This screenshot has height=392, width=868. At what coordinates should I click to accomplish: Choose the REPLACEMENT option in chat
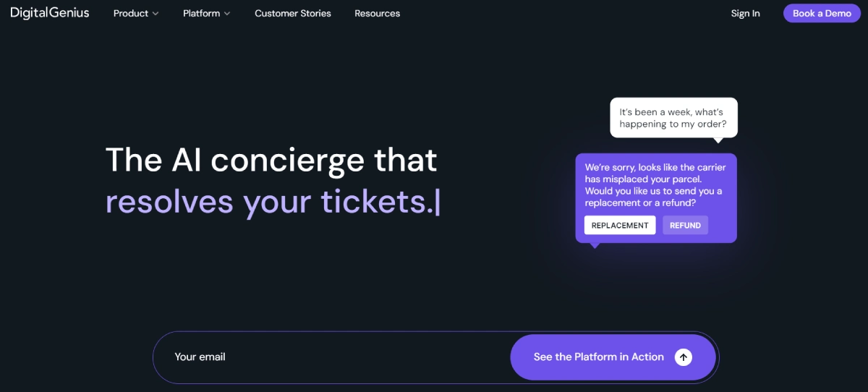click(x=620, y=225)
